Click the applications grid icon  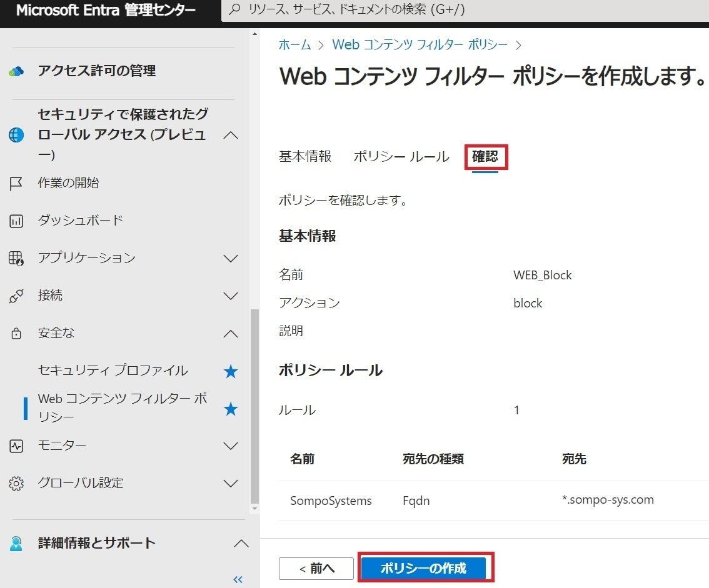[16, 259]
